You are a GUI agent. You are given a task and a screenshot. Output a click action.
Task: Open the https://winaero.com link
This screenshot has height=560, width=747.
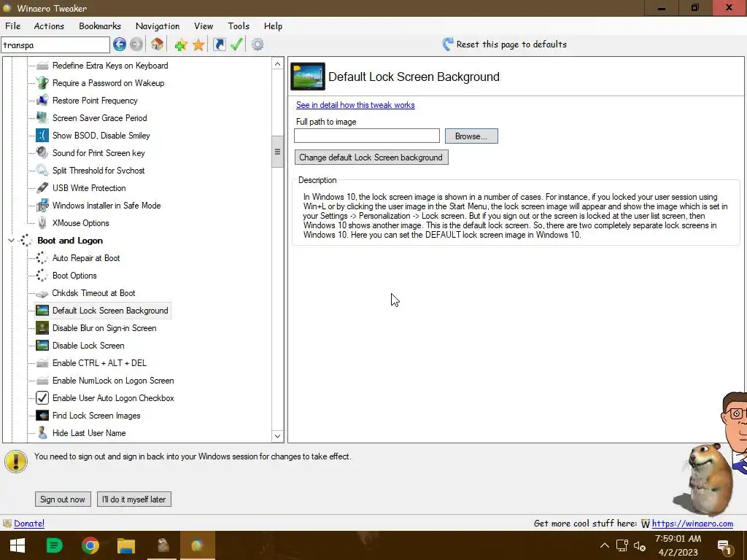692,524
